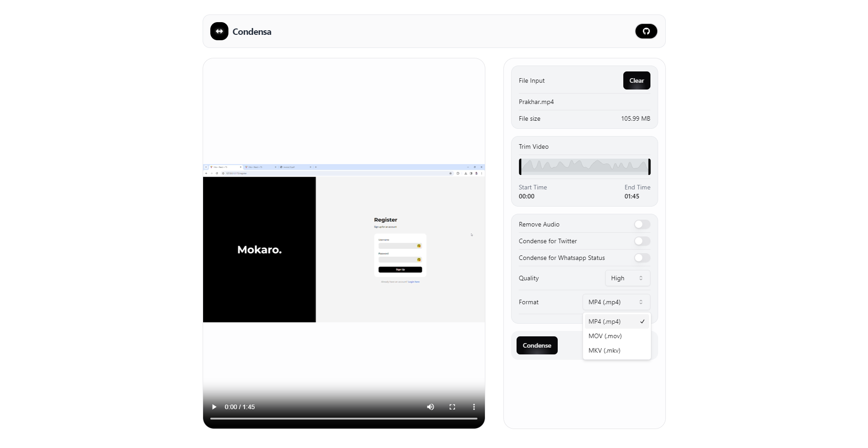
Task: Enter fullscreen mode on video
Action: [x=452, y=407]
